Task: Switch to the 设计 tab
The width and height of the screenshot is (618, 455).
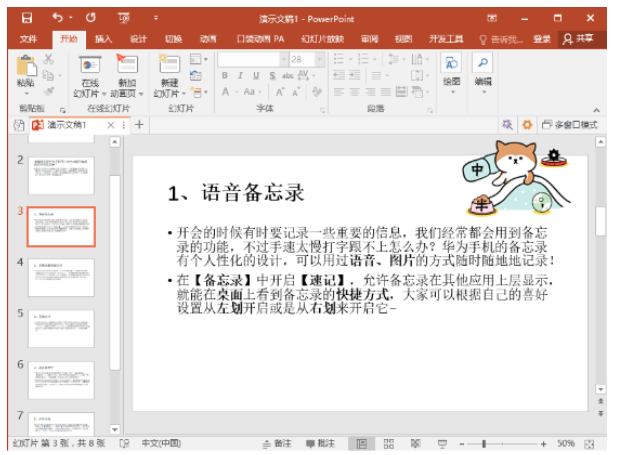Action: (138, 39)
